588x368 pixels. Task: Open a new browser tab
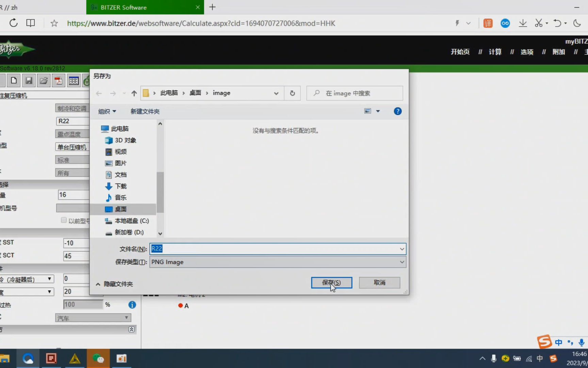coord(212,7)
